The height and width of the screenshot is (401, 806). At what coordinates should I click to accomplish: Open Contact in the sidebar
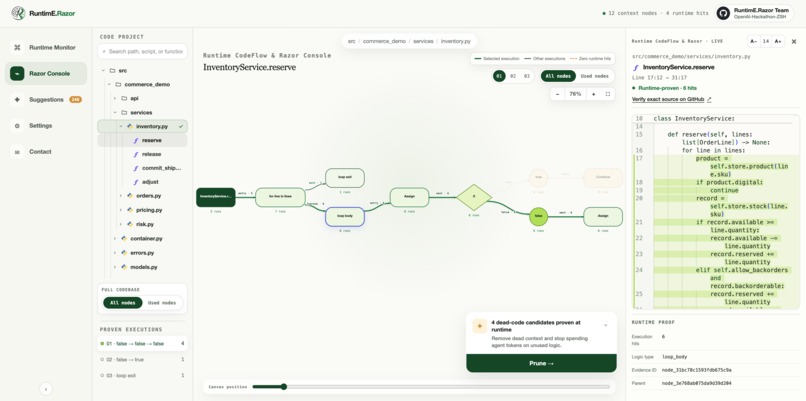point(46,152)
